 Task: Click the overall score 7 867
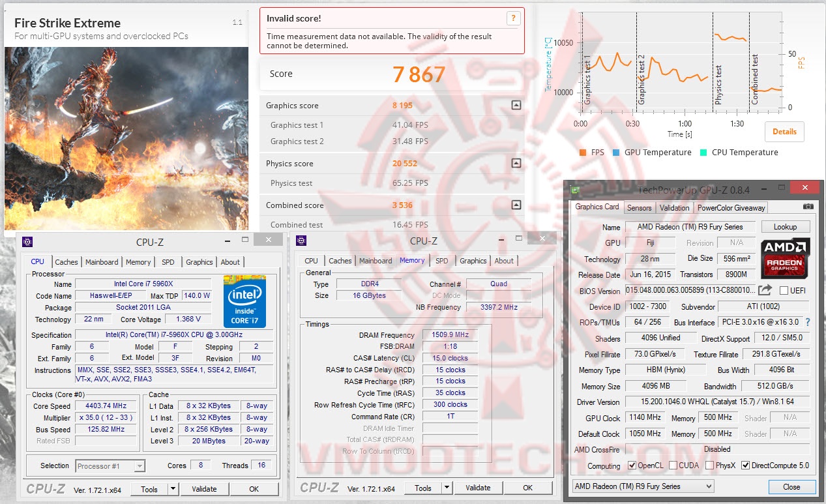coord(419,74)
